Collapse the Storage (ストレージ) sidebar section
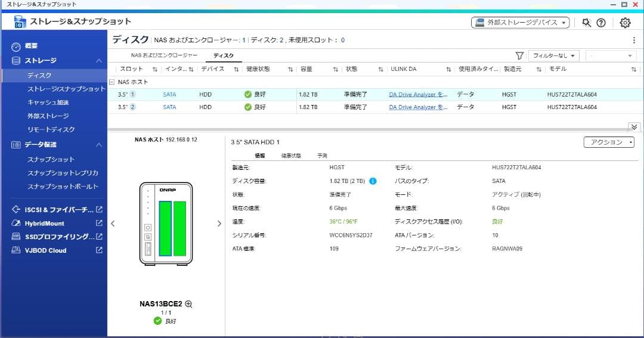Screen dimensions: 644x338 pyautogui.click(x=99, y=61)
